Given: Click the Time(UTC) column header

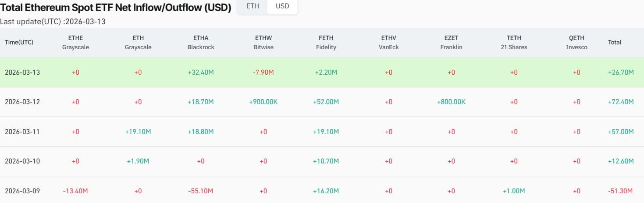Looking at the screenshot, I should [x=19, y=43].
